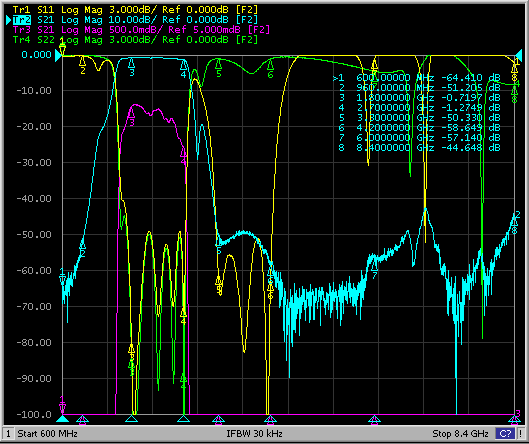Viewport: 529px width, 444px height.
Task: Click the Start 600 MHz frequency field
Action: pos(48,433)
